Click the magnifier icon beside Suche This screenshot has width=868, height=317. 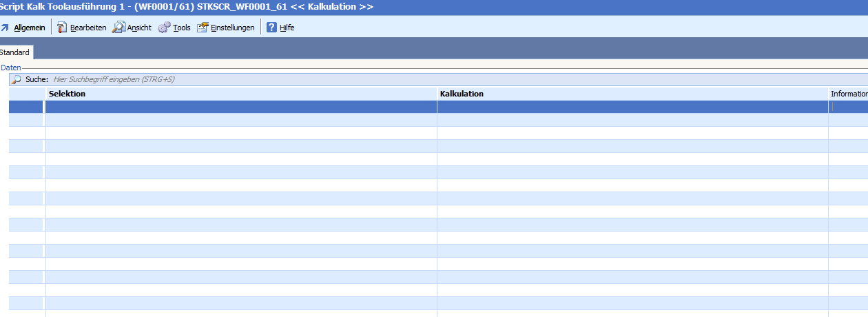(16, 79)
